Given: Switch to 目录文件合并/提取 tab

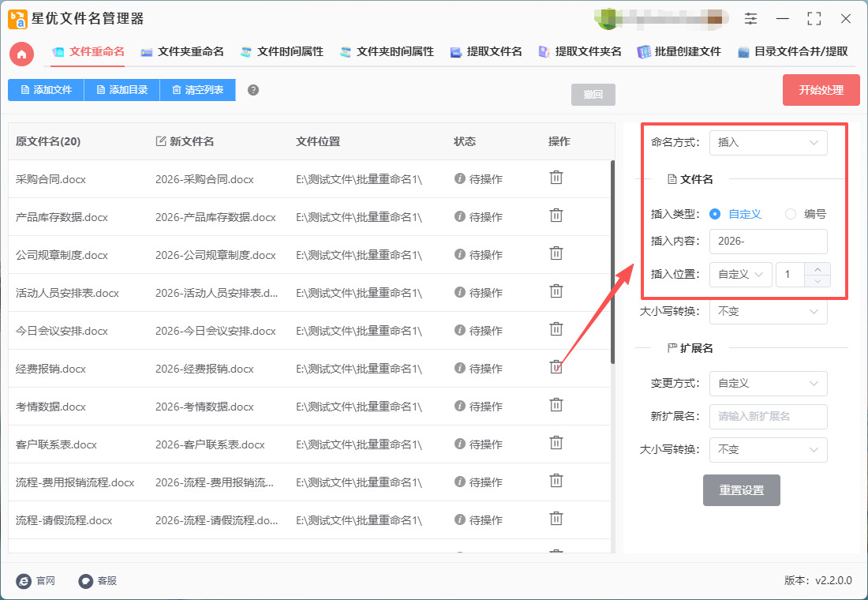Looking at the screenshot, I should pos(793,52).
